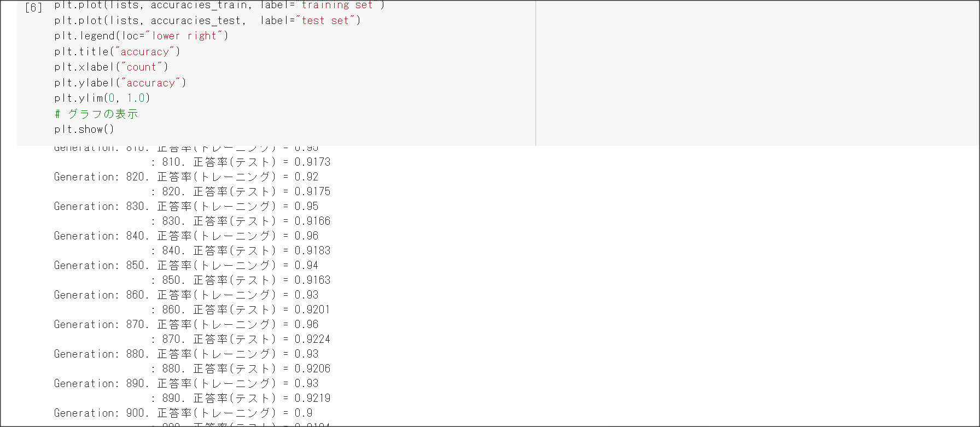Click output test accuracy 0.9206 for 880

tap(241, 369)
